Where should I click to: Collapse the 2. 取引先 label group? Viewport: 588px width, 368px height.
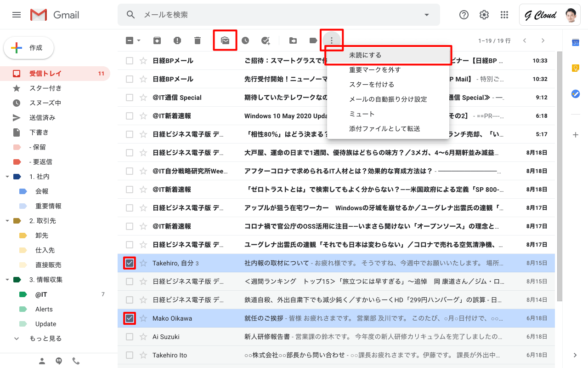(x=7, y=221)
